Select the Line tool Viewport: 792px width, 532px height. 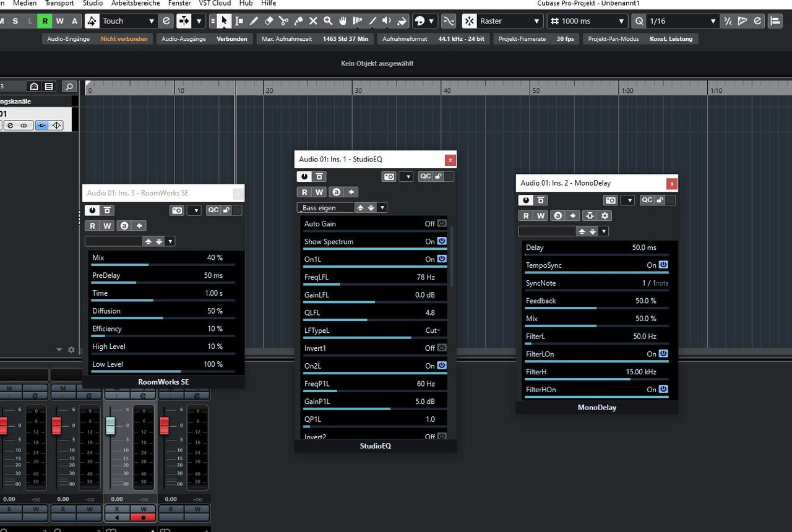click(x=372, y=21)
